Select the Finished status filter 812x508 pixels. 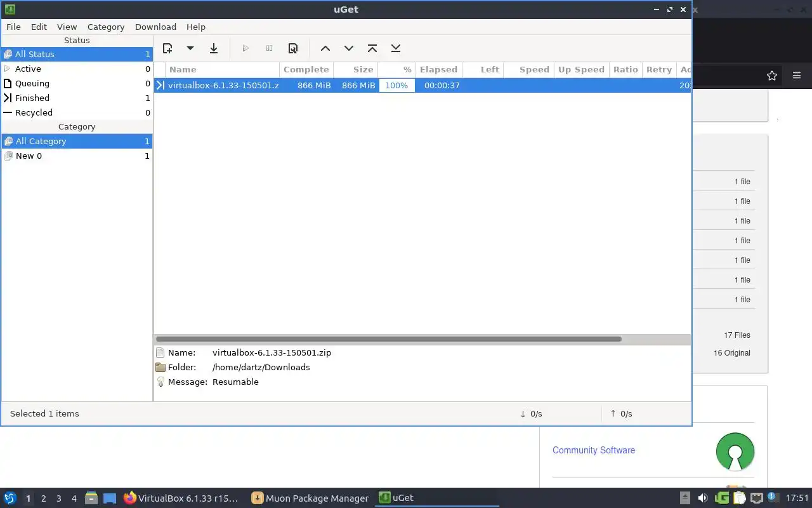click(77, 98)
